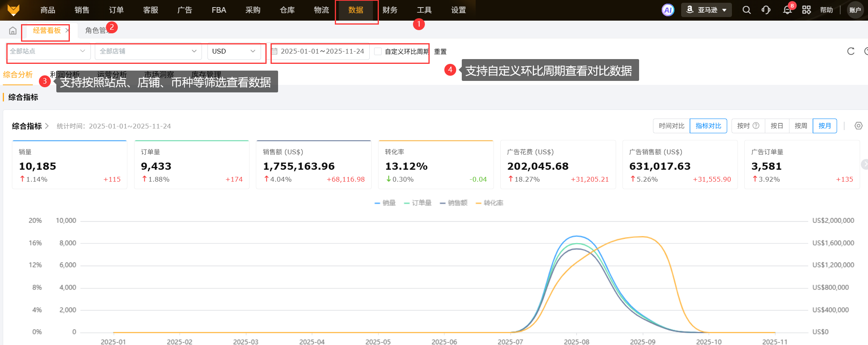Viewport: 868px width, 345px height.
Task: Toggle 销量 series in chart legend
Action: click(385, 203)
